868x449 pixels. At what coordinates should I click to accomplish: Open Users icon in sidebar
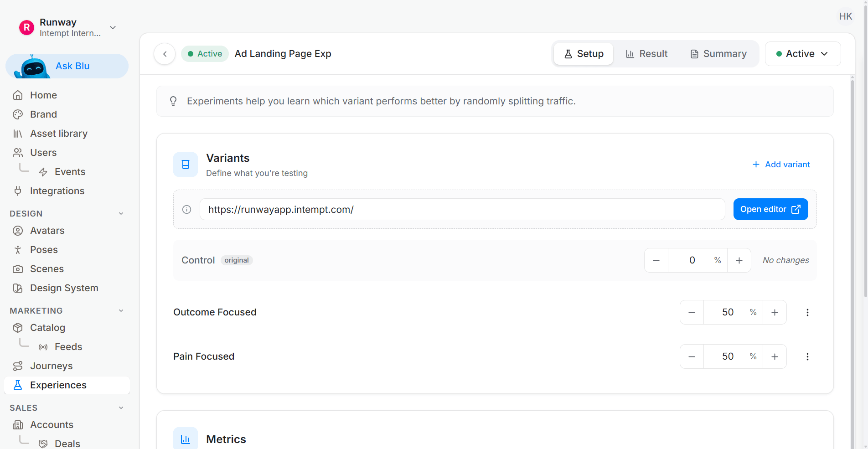[x=18, y=153]
